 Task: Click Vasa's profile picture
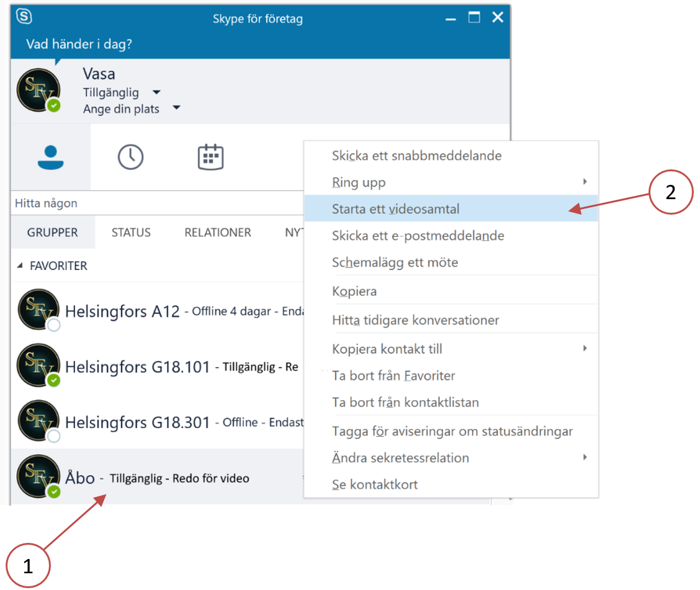pos(38,90)
